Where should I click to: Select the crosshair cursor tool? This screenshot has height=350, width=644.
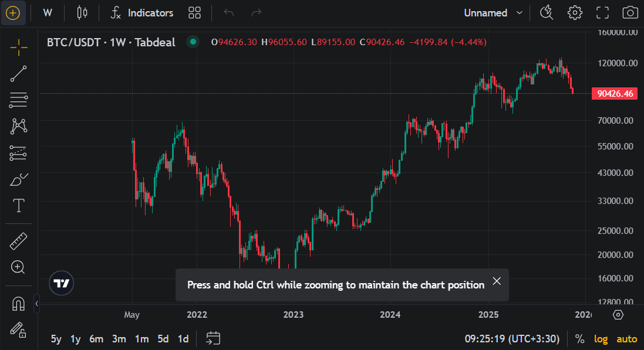click(19, 47)
